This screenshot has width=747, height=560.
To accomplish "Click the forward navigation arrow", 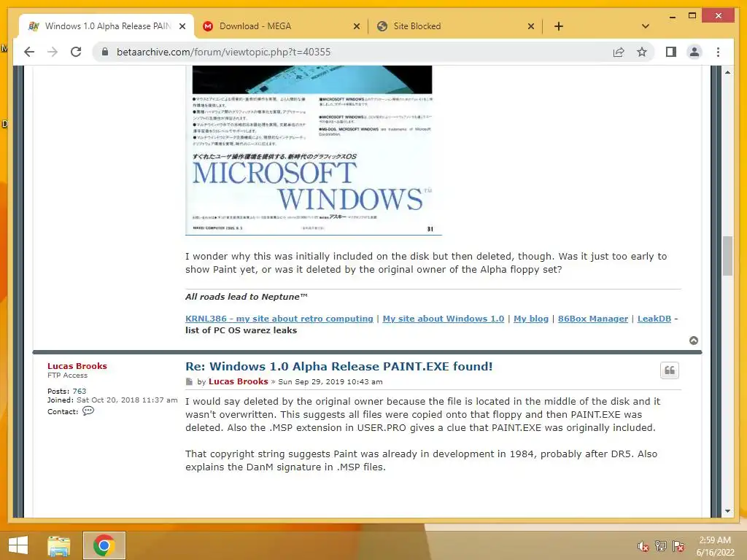I will click(53, 52).
